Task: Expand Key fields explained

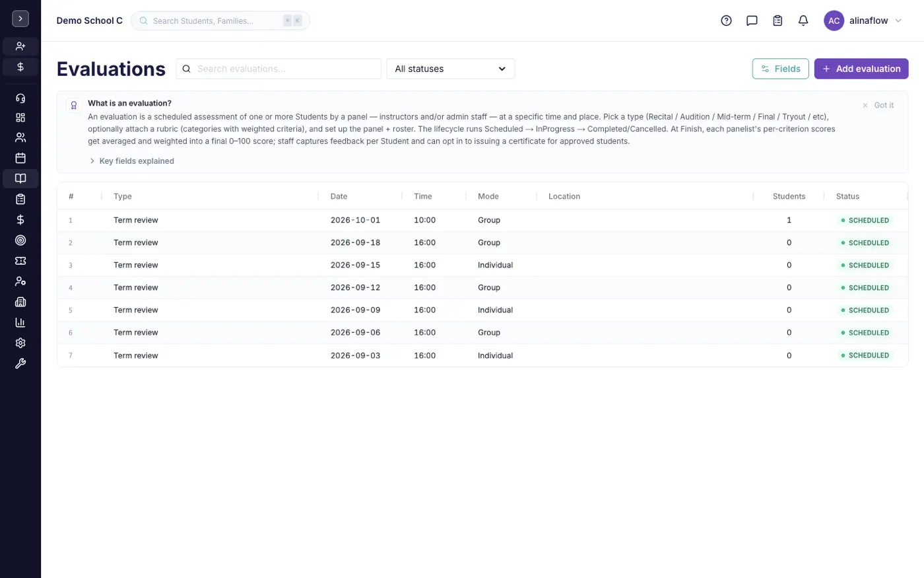Action: coord(131,161)
